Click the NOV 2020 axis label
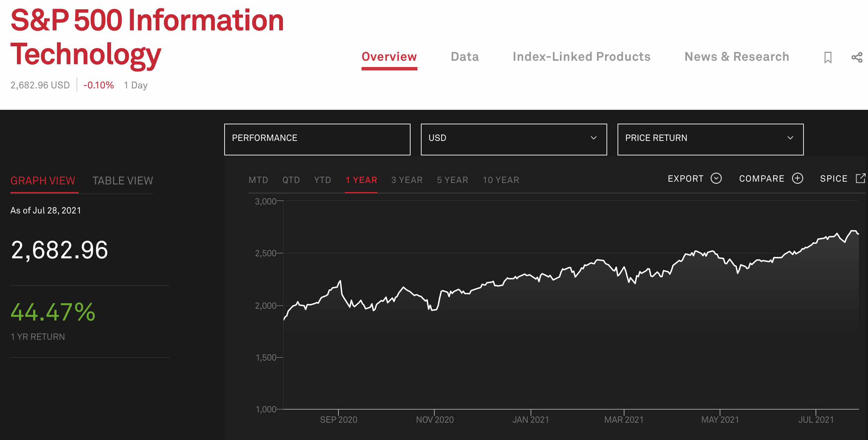The height and width of the screenshot is (440, 868). (435, 420)
